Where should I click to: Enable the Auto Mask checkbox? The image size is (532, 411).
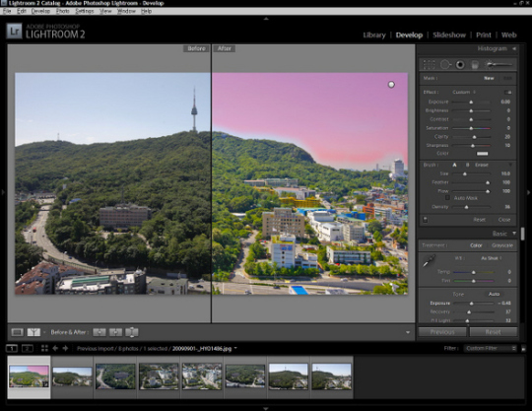[447, 198]
